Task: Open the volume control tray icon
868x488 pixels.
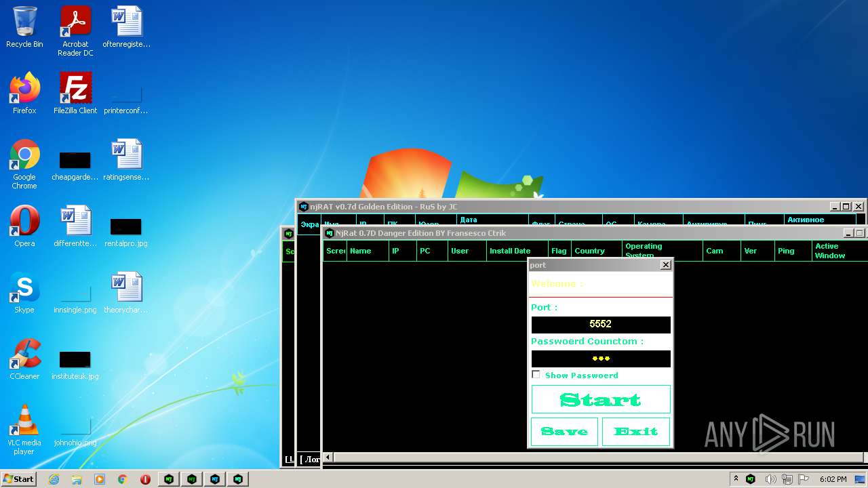Action: coord(770,479)
